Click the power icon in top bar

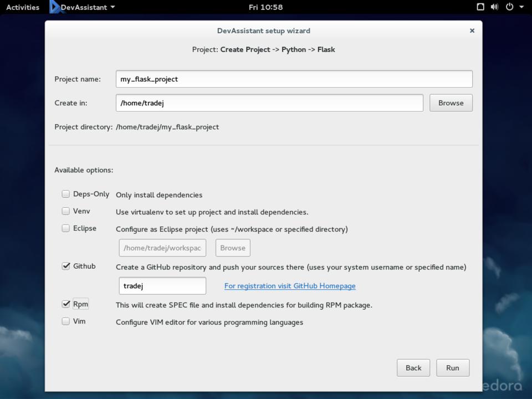pos(509,7)
